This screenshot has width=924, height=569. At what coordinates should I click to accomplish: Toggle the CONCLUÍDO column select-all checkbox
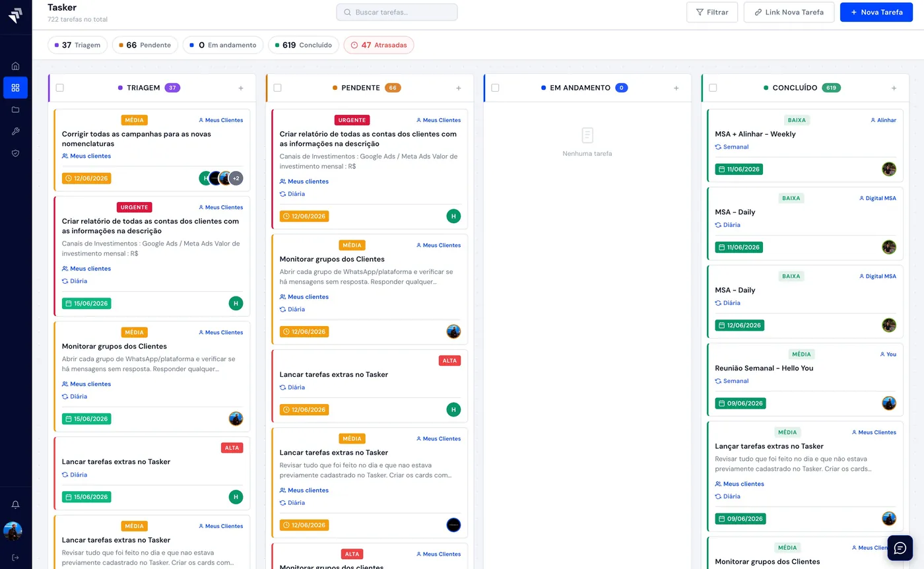pyautogui.click(x=713, y=88)
